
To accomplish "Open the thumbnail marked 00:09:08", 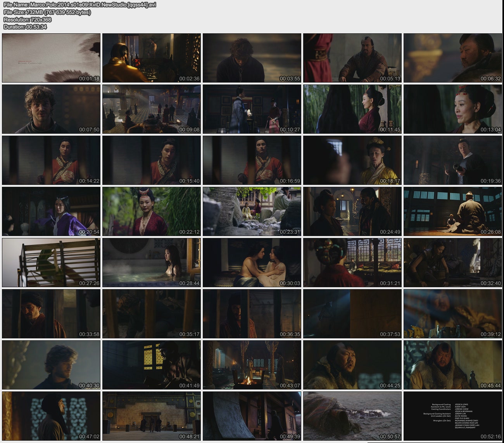I will click(152, 109).
